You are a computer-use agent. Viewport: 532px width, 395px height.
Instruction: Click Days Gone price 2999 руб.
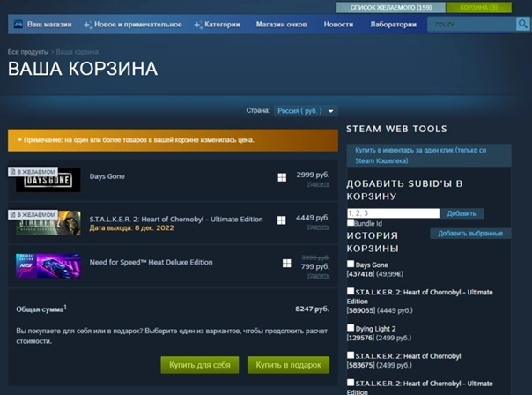coord(313,175)
